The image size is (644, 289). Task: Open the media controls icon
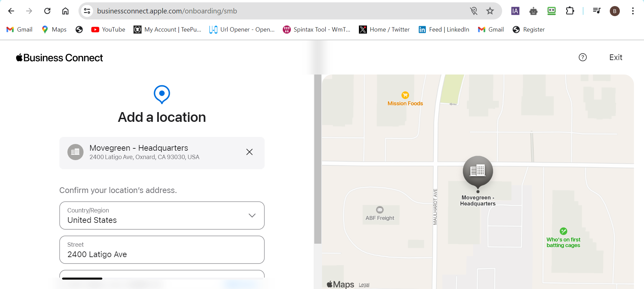tap(596, 11)
